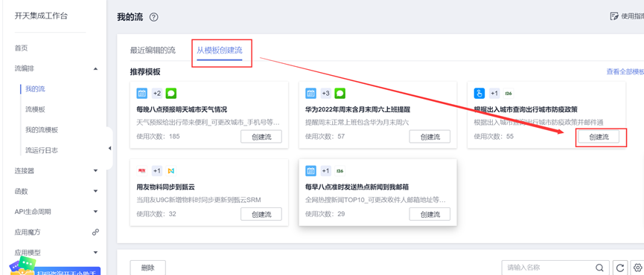Click +1 badge on 用友物料同步到甄云 card
Screen dimensions: 644x275
point(157,170)
